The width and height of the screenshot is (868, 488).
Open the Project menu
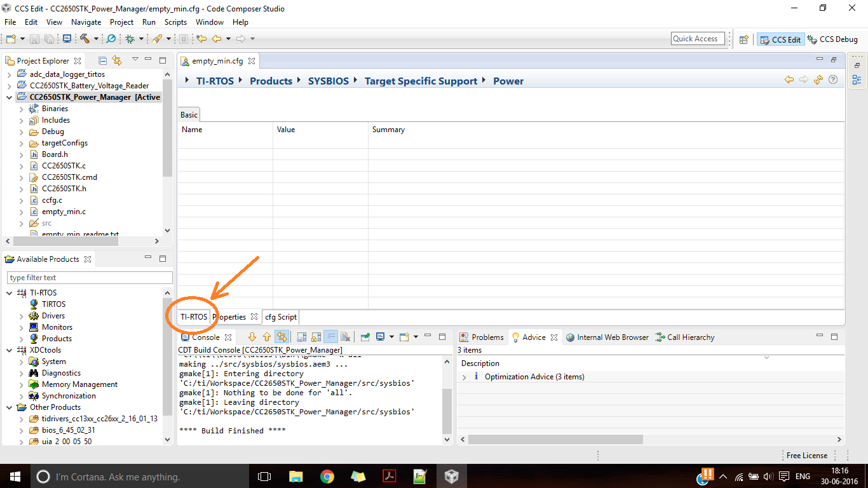click(122, 22)
